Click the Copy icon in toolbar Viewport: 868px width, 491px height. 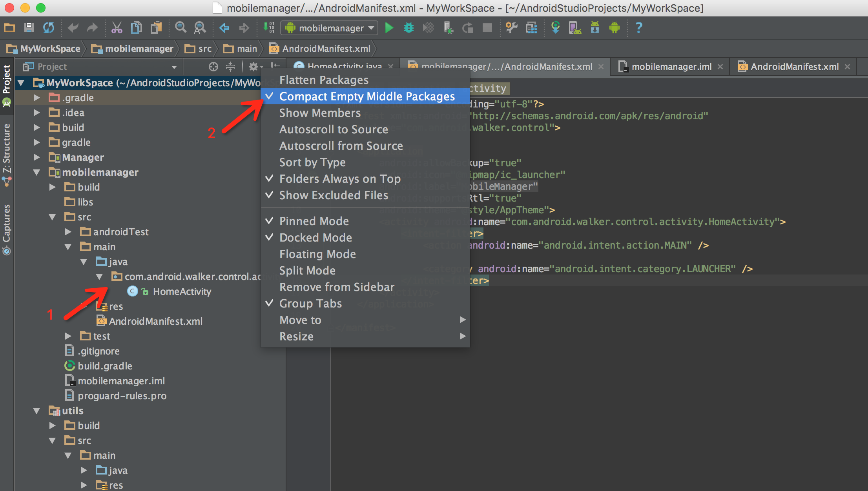pyautogui.click(x=136, y=28)
